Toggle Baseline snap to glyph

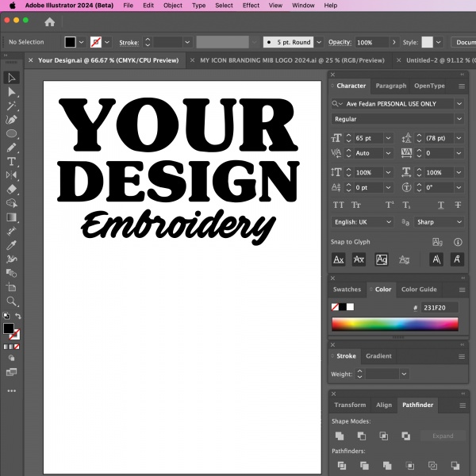pos(339,259)
